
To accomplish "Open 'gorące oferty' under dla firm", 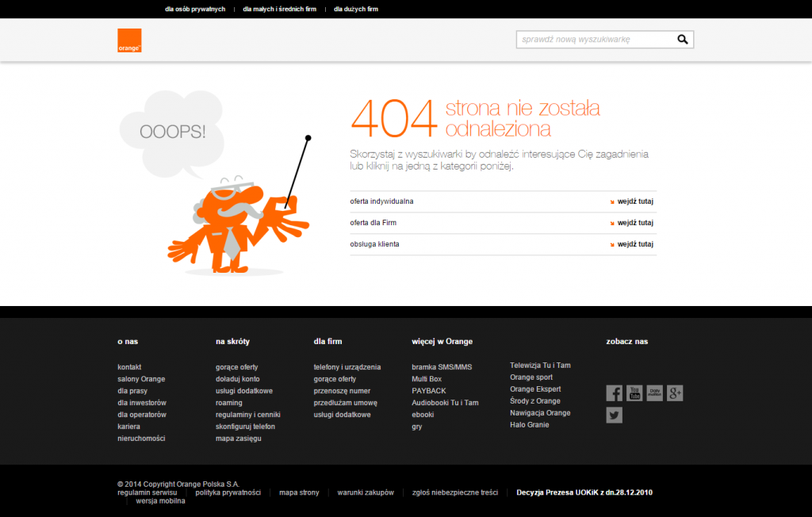I will [x=335, y=379].
